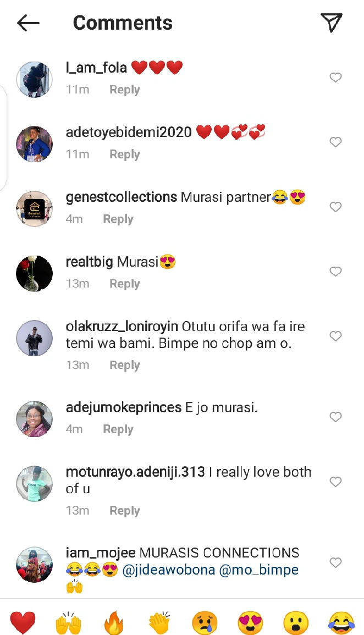Go back using the arrow icon
The width and height of the screenshot is (364, 635).
(28, 23)
